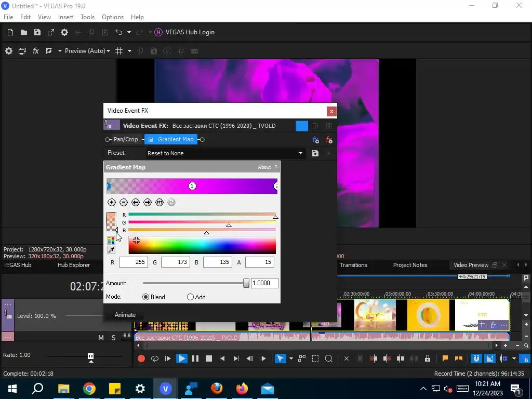Open a project with the folder icon
The width and height of the screenshot is (532, 399).
pyautogui.click(x=24, y=32)
